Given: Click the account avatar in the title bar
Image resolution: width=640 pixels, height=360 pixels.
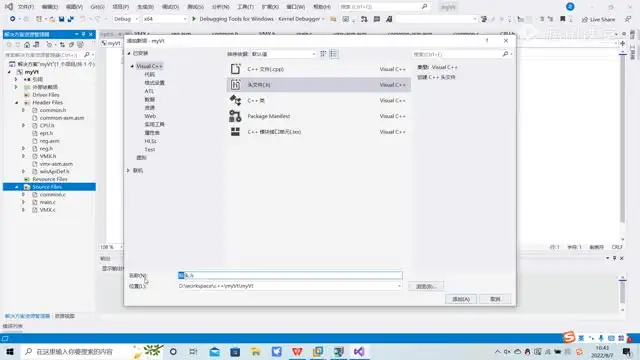Looking at the screenshot, I should tap(570, 7).
